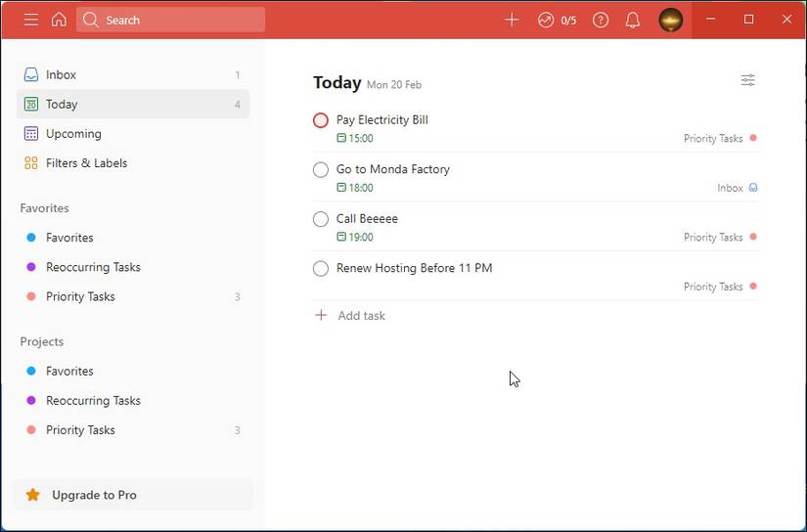Click the Filters & Labels grid icon
The width and height of the screenshot is (807, 532).
coord(31,163)
